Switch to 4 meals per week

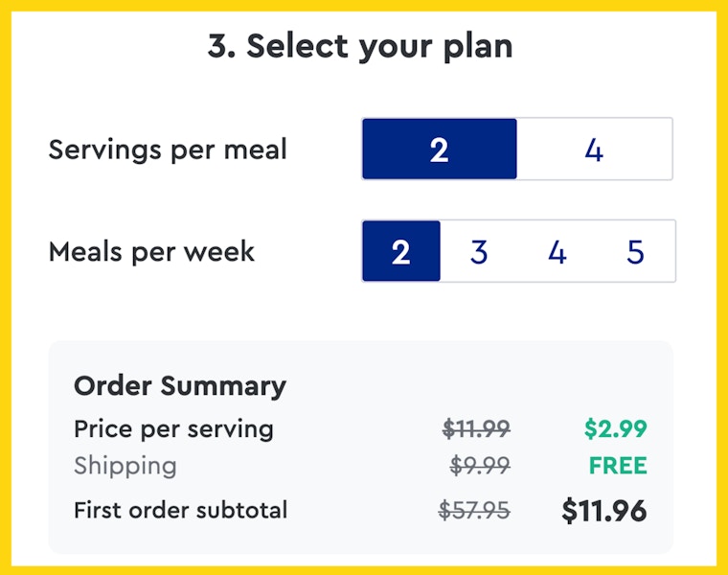pos(557,251)
